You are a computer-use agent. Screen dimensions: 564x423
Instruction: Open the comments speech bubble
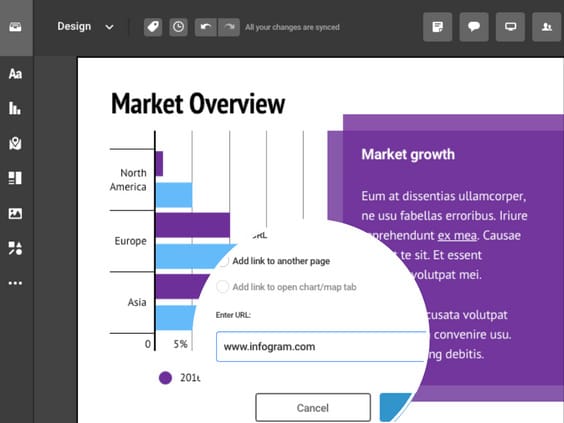click(x=474, y=27)
